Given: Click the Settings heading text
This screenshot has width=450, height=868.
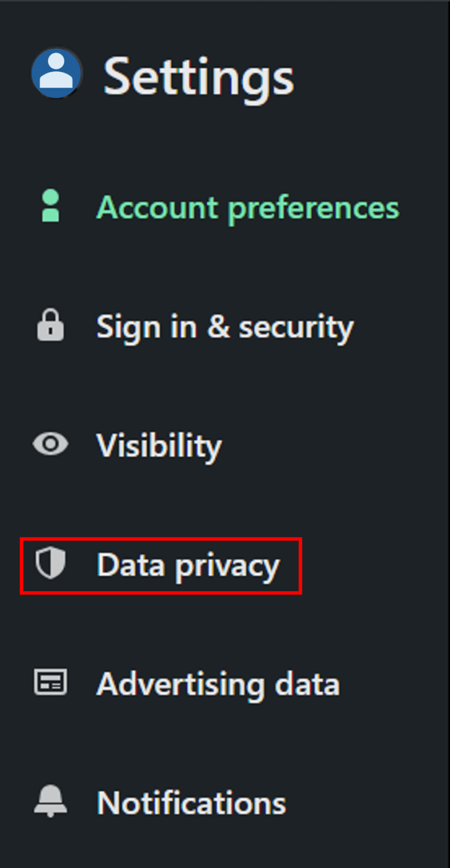Looking at the screenshot, I should click(x=199, y=76).
